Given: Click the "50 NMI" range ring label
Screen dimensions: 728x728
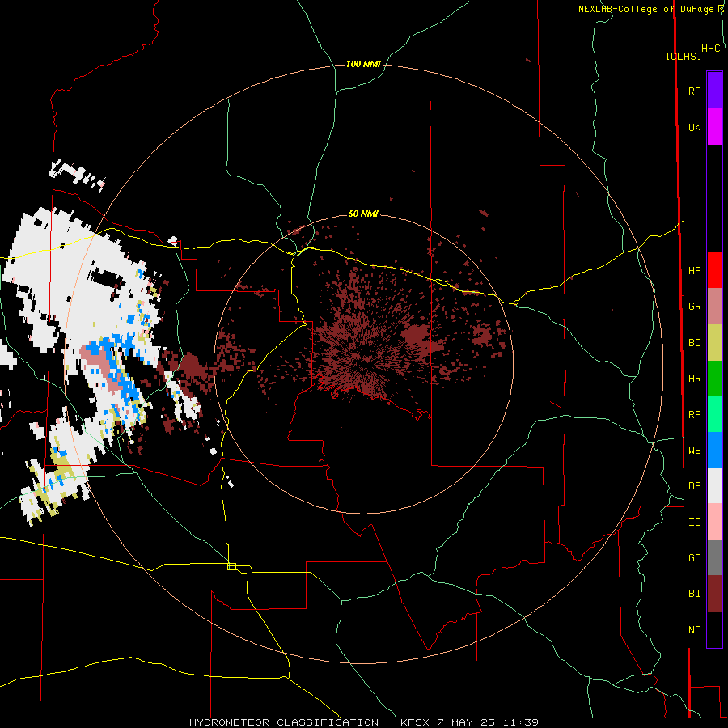Looking at the screenshot, I should (x=363, y=214).
